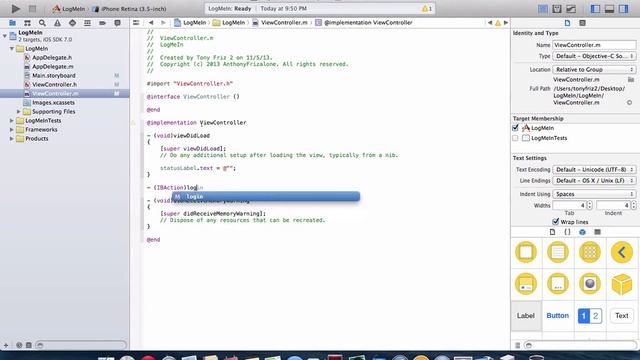Viewport: 640px width, 360px height.
Task: Show the File Template library
Action: pos(552,232)
